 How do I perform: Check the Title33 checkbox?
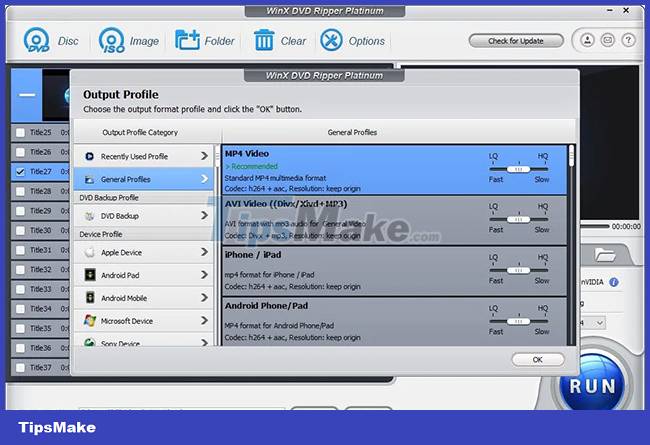pyautogui.click(x=20, y=289)
